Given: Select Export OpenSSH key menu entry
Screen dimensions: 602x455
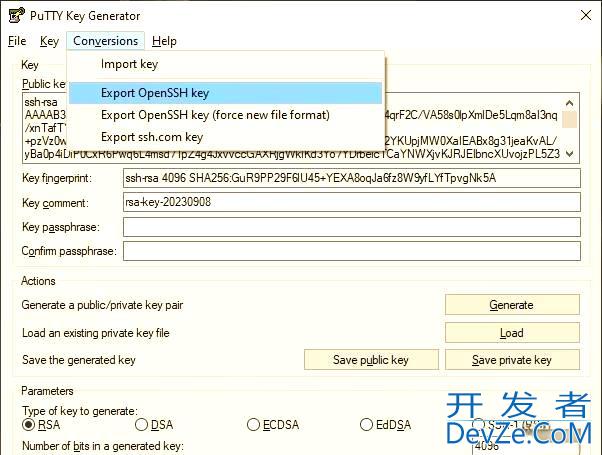Looking at the screenshot, I should pyautogui.click(x=226, y=93).
